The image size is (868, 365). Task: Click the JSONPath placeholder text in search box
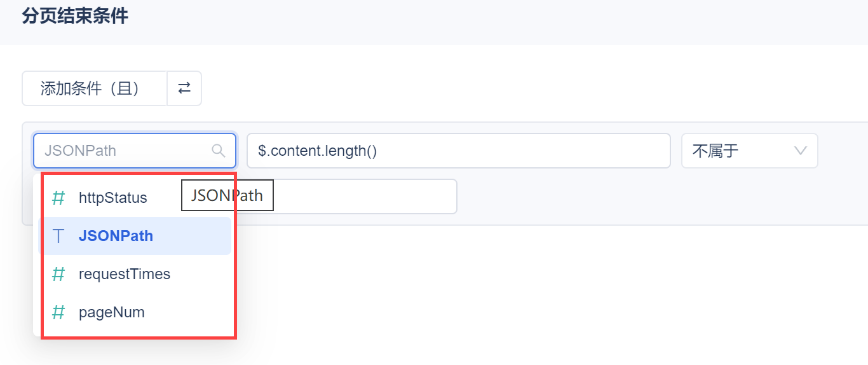point(80,151)
